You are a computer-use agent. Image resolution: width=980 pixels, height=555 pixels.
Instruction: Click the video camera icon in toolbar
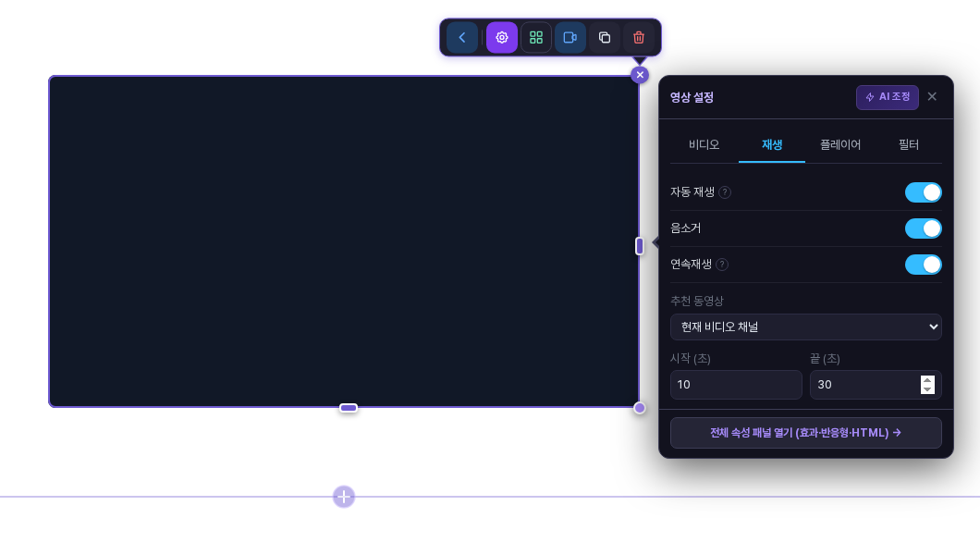pyautogui.click(x=570, y=38)
